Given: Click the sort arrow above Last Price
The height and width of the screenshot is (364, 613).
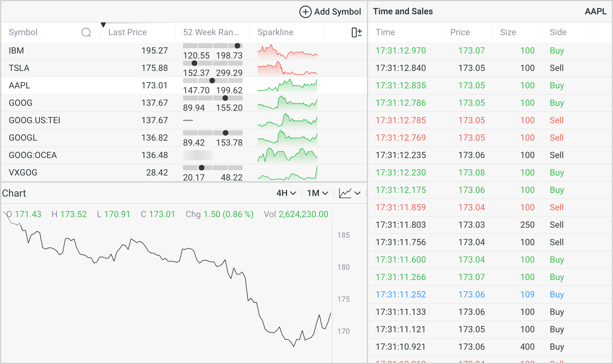Looking at the screenshot, I should pyautogui.click(x=103, y=25).
